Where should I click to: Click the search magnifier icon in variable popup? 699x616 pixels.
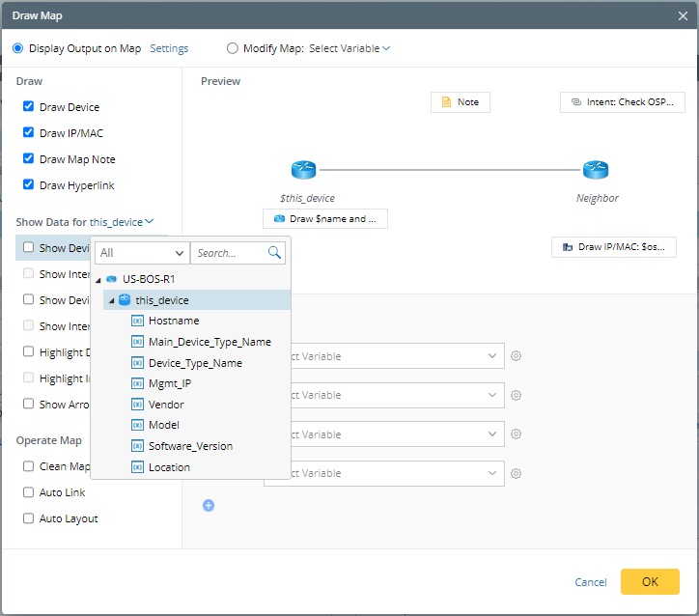(x=275, y=253)
